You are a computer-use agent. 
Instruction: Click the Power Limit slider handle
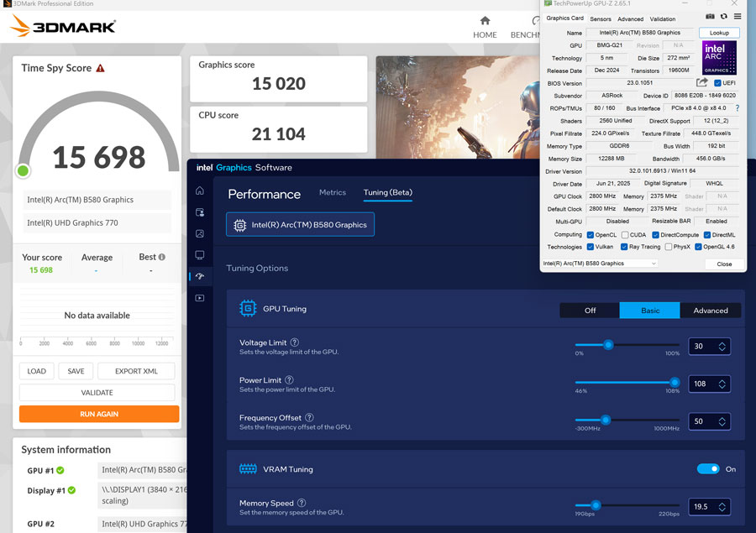point(675,382)
